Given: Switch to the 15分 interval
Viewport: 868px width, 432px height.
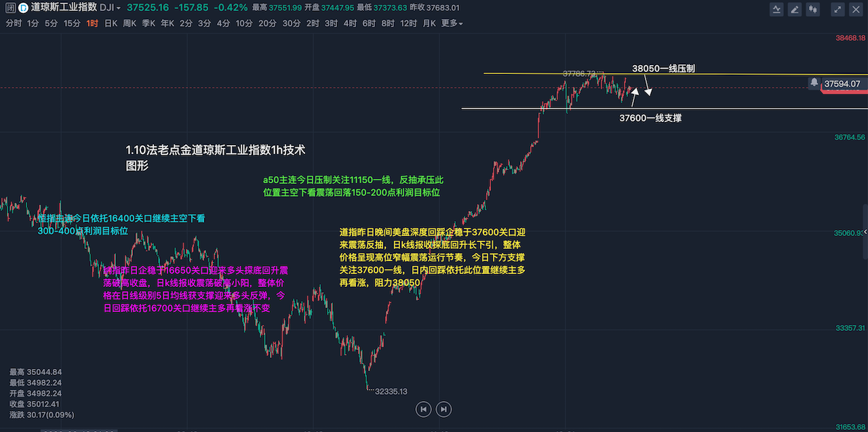Looking at the screenshot, I should [x=72, y=24].
